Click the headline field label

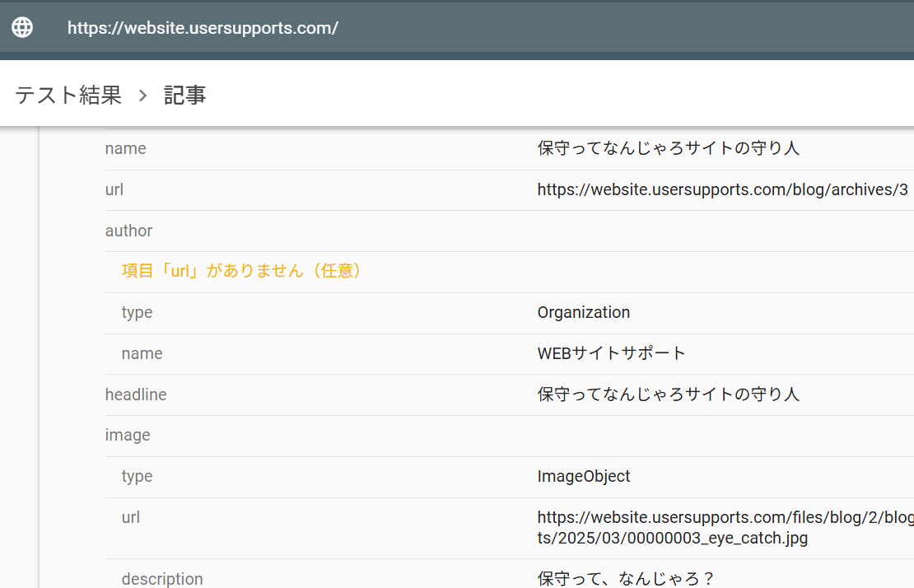[136, 394]
